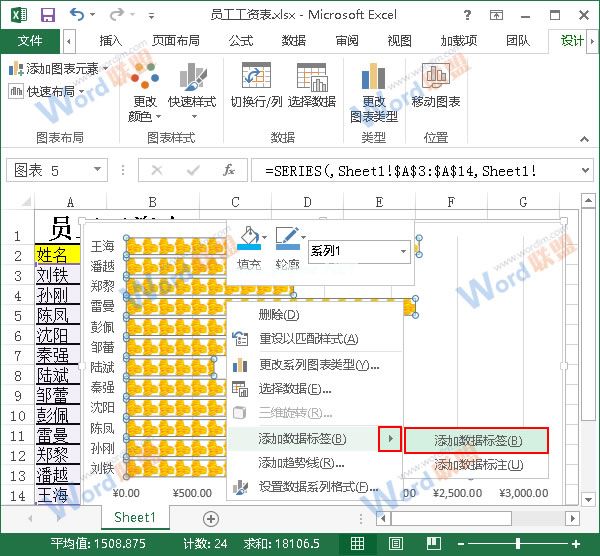
Task: Click the 更改图表类型 ribbon icon
Action: [373, 80]
